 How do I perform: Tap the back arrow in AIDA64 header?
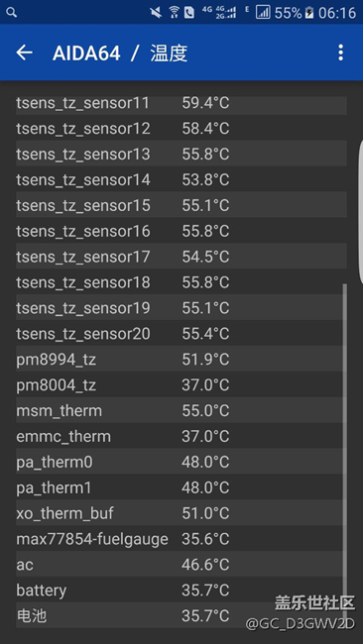24,53
